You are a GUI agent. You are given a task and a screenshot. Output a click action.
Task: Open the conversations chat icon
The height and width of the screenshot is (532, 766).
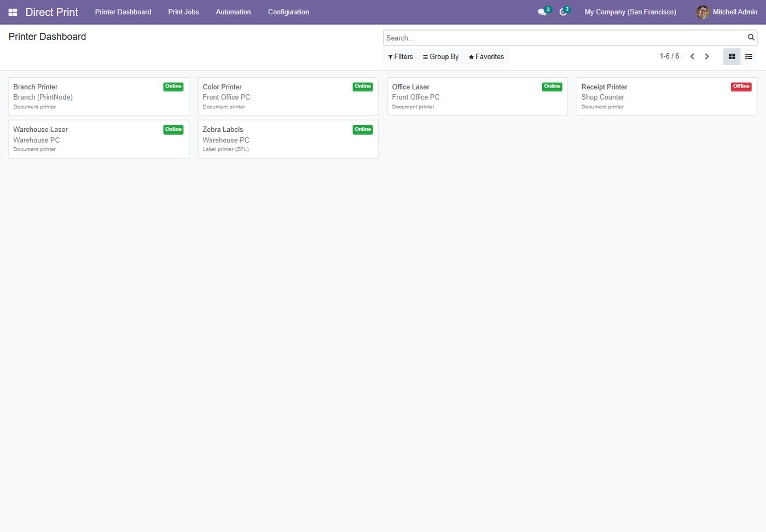(x=542, y=12)
